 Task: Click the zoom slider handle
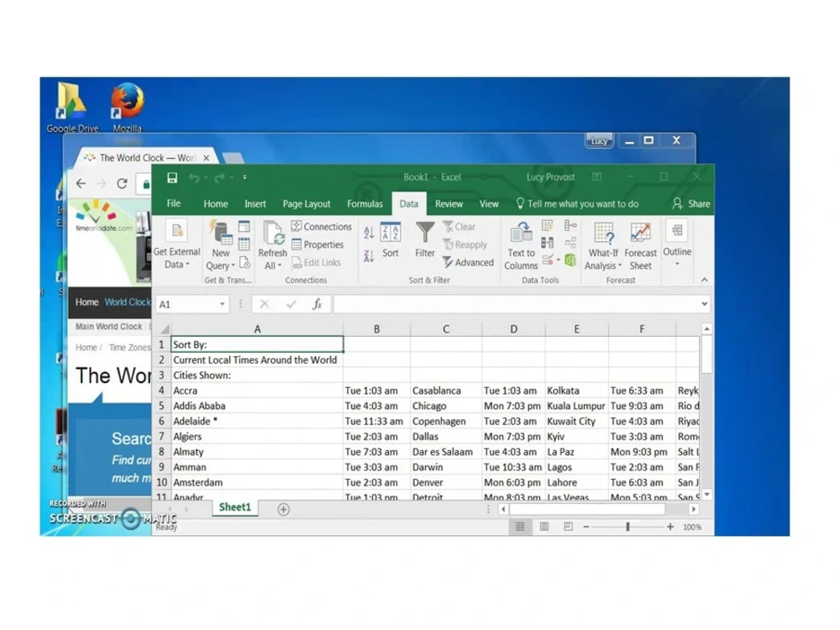pyautogui.click(x=627, y=528)
